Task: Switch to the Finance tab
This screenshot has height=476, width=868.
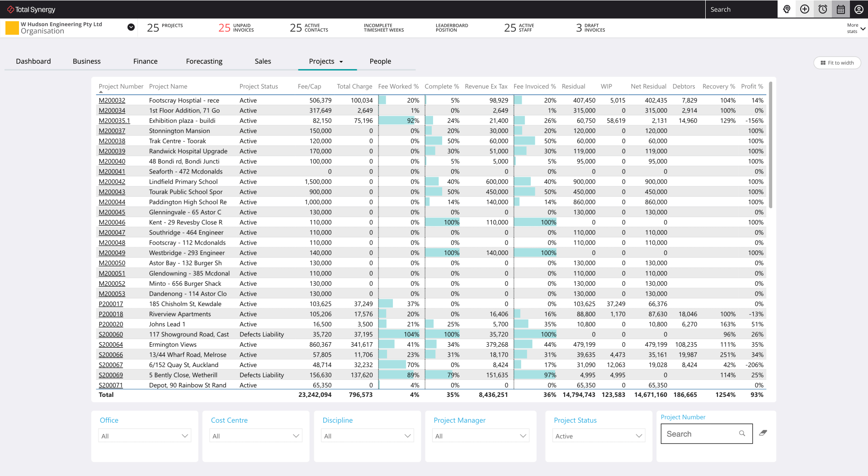Action: [145, 61]
